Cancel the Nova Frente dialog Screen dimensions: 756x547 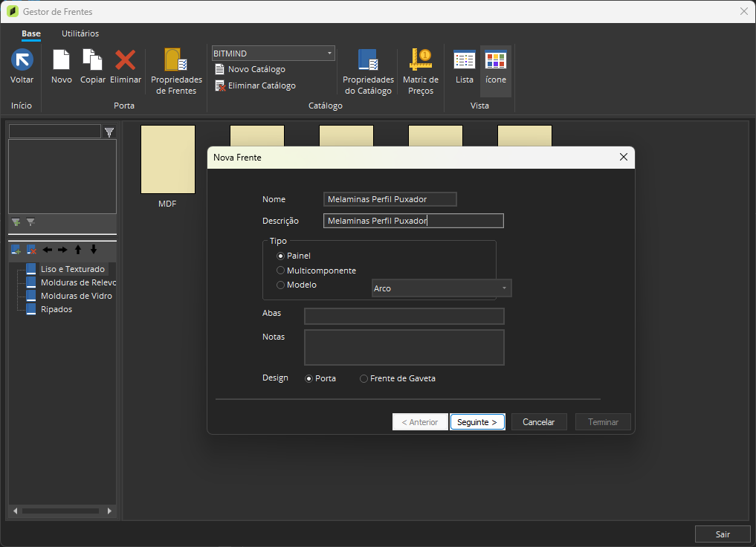[x=538, y=422]
